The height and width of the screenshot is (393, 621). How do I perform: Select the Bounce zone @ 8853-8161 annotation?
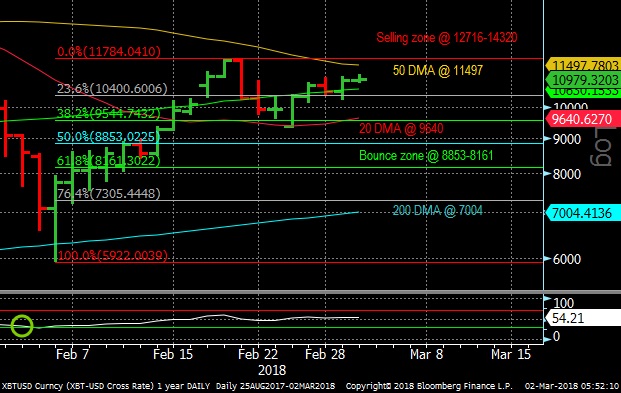(426, 155)
